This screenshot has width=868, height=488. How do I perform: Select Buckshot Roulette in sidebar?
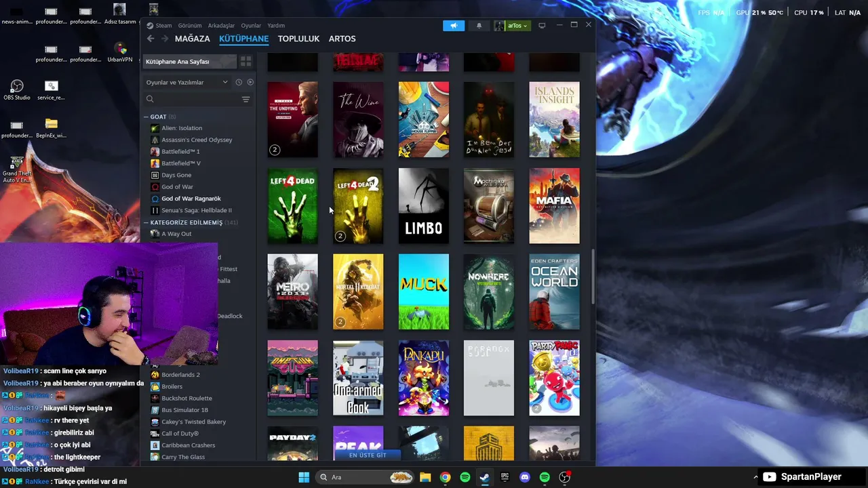point(186,399)
